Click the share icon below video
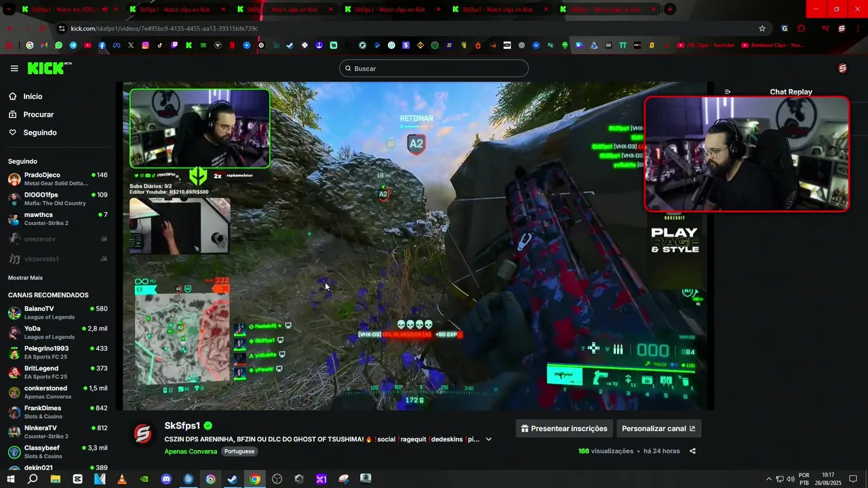Screen dimensions: 868x488 [692, 451]
